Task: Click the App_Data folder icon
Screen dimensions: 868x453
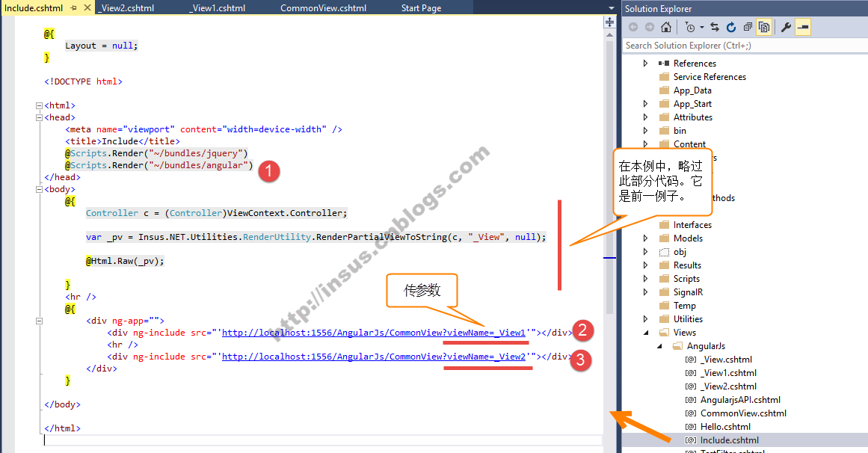Action: [665, 90]
